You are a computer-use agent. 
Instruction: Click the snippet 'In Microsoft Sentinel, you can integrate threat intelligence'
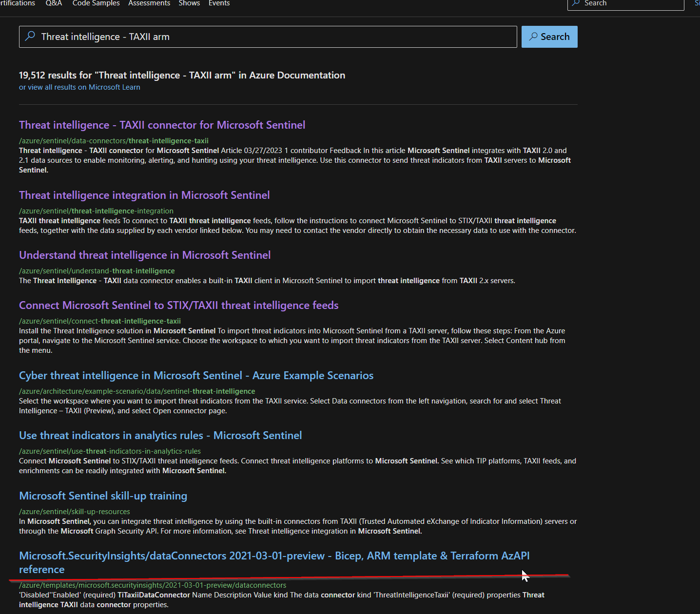click(298, 526)
